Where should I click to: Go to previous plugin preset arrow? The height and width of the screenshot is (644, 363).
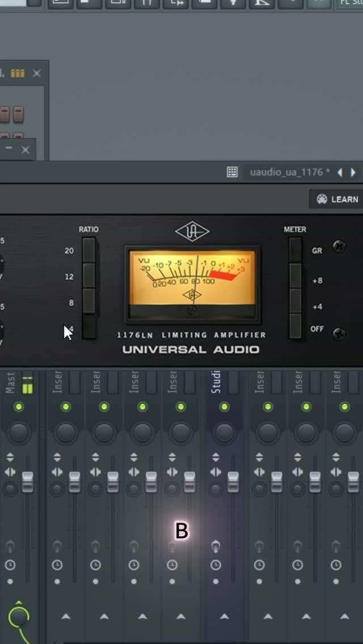[340, 172]
